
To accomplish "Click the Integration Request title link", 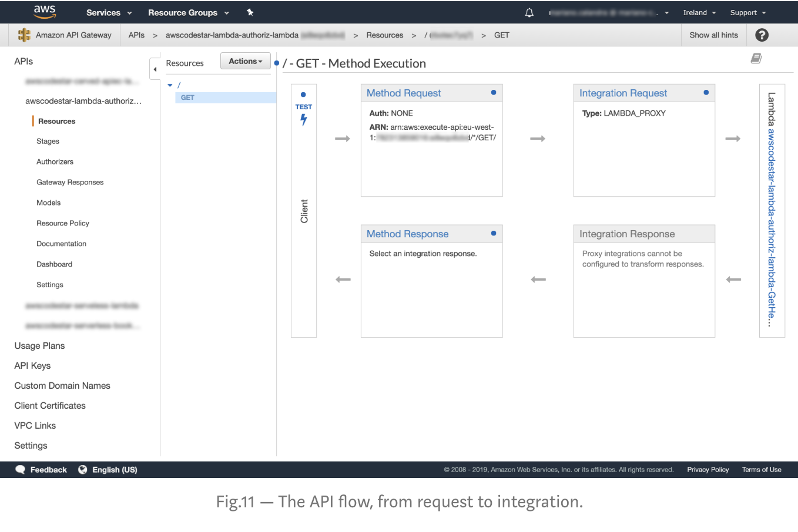I will [623, 93].
